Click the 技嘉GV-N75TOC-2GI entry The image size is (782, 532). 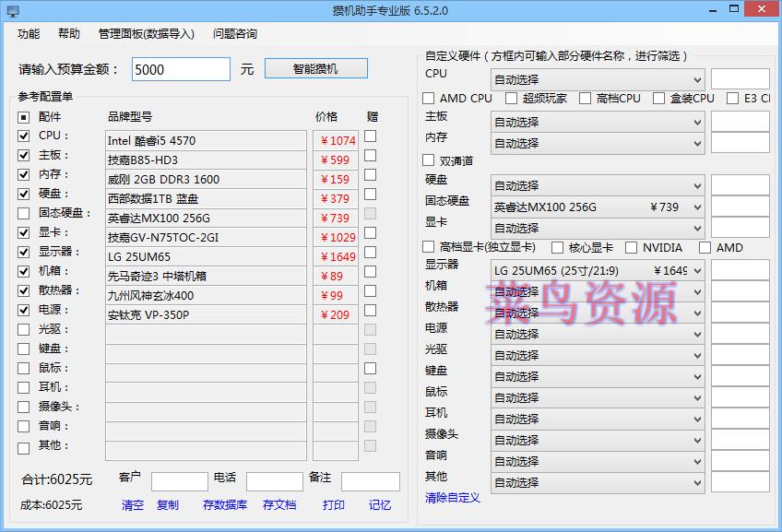coord(206,237)
